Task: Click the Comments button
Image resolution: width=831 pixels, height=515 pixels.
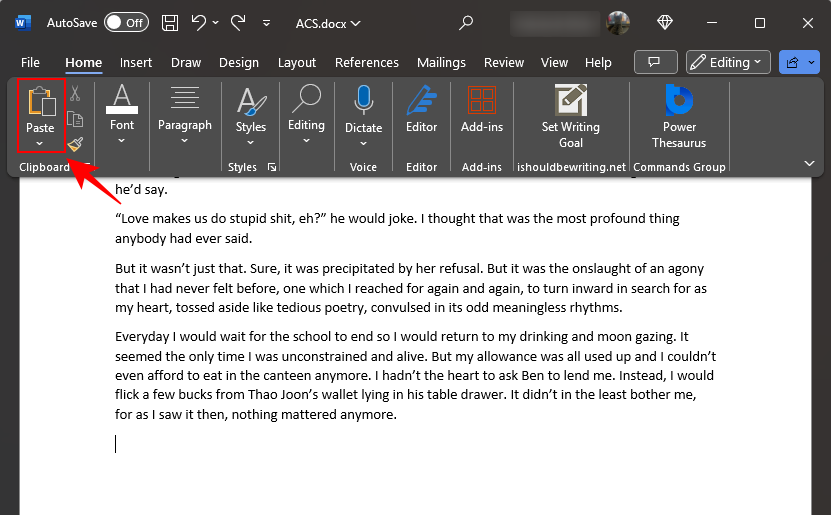Action: click(x=655, y=62)
